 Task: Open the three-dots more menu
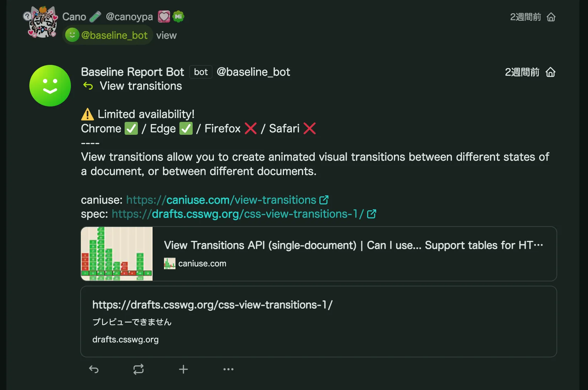[x=228, y=369]
